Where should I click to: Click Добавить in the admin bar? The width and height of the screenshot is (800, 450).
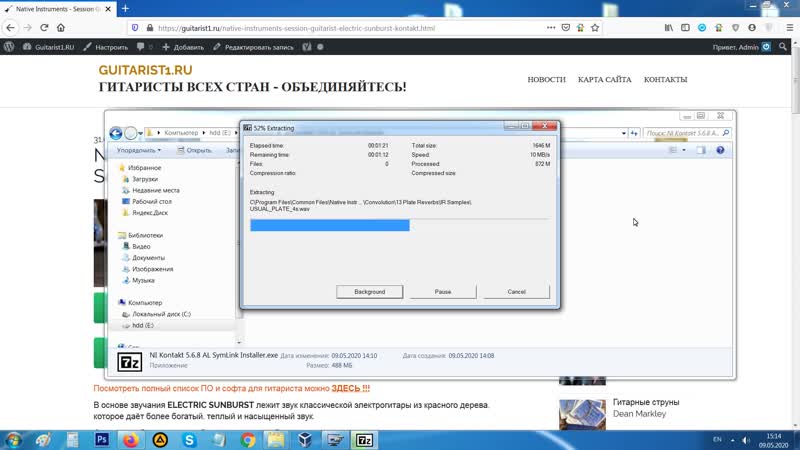pyautogui.click(x=183, y=47)
